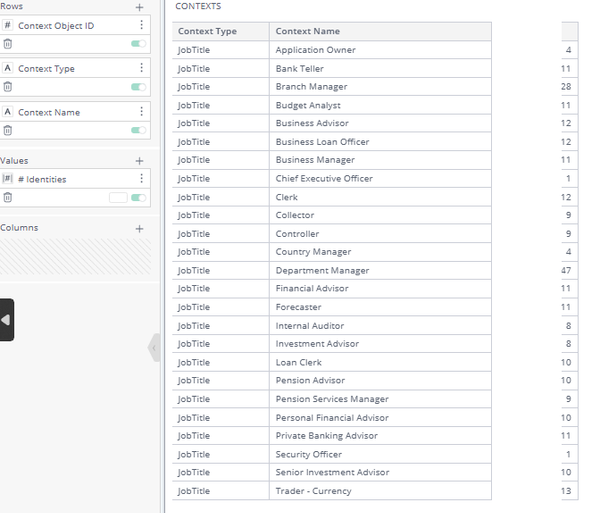Delete the Context Object ID row field
The height and width of the screenshot is (513, 600).
coord(8,44)
